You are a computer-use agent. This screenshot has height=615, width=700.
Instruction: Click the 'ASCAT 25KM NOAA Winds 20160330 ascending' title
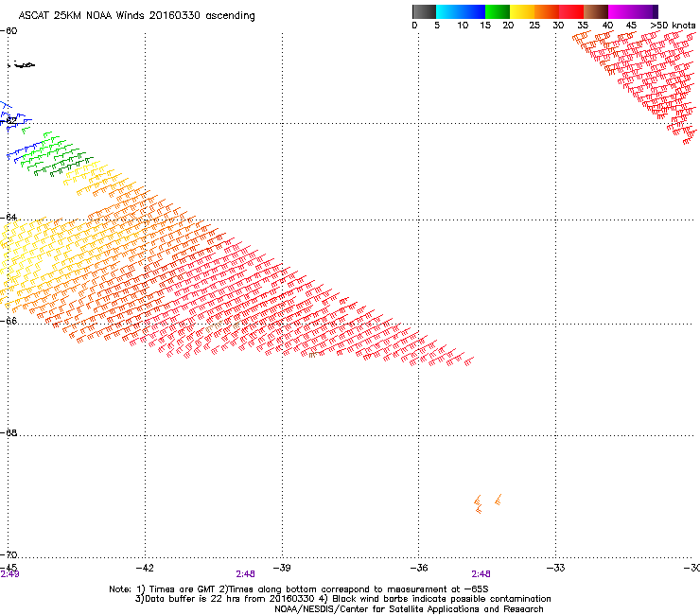coord(136,16)
